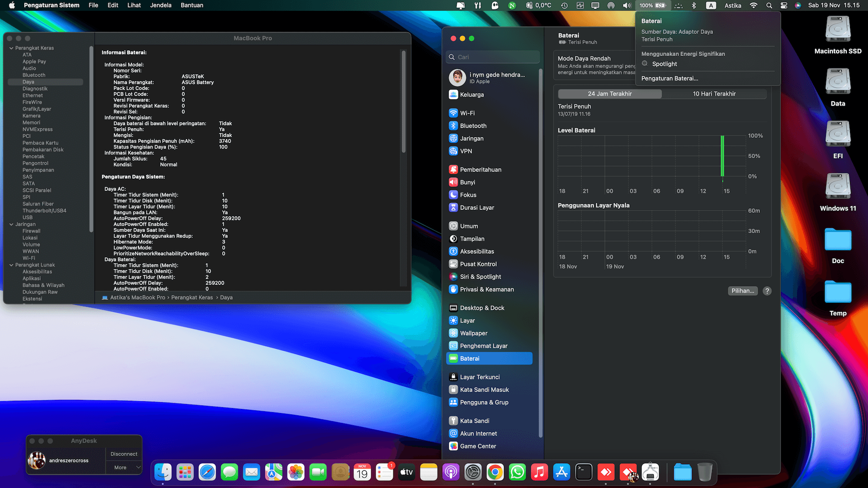This screenshot has width=868, height=488.
Task: Open Spotlight search in the menu bar
Action: [769, 5]
